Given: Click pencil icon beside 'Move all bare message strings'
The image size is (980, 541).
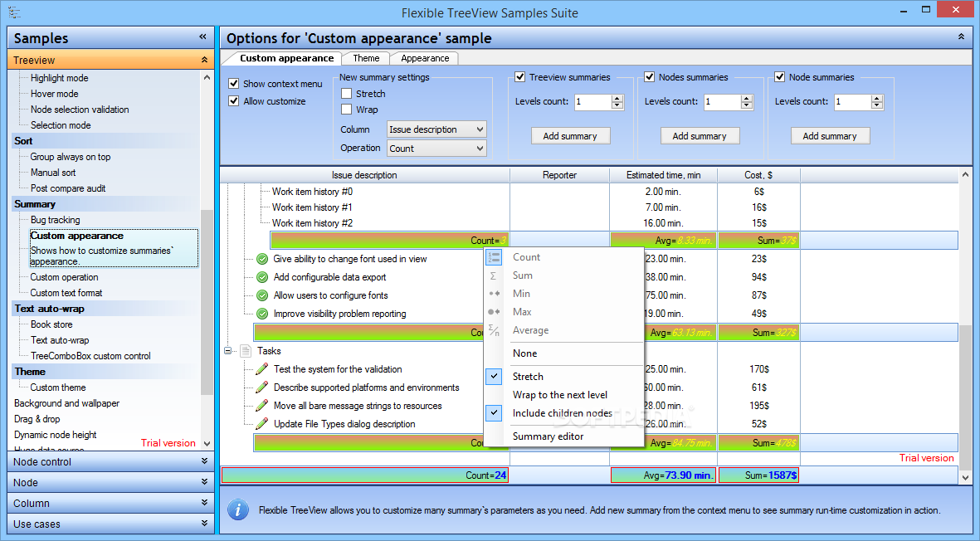Looking at the screenshot, I should [262, 406].
